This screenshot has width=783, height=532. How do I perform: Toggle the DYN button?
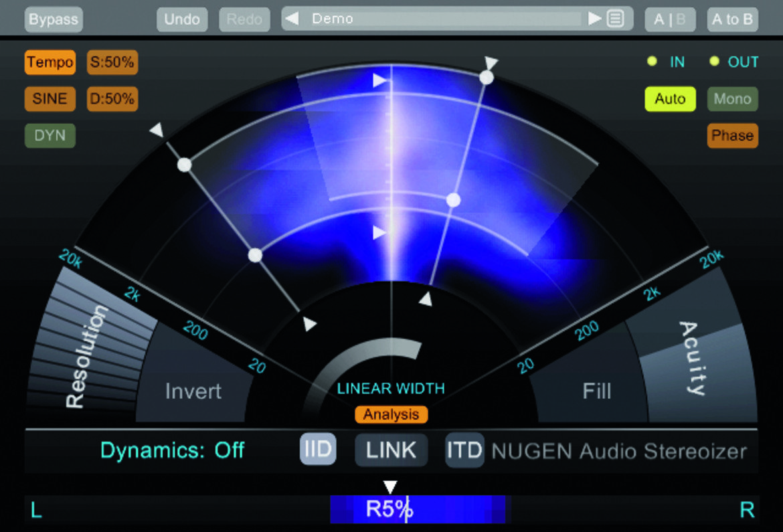coord(50,135)
